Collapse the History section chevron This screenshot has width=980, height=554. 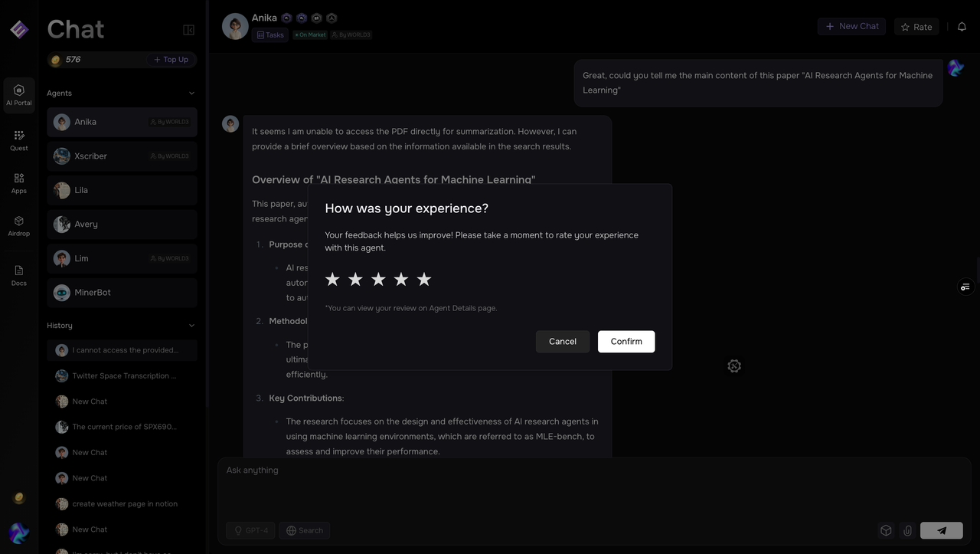[x=191, y=326]
